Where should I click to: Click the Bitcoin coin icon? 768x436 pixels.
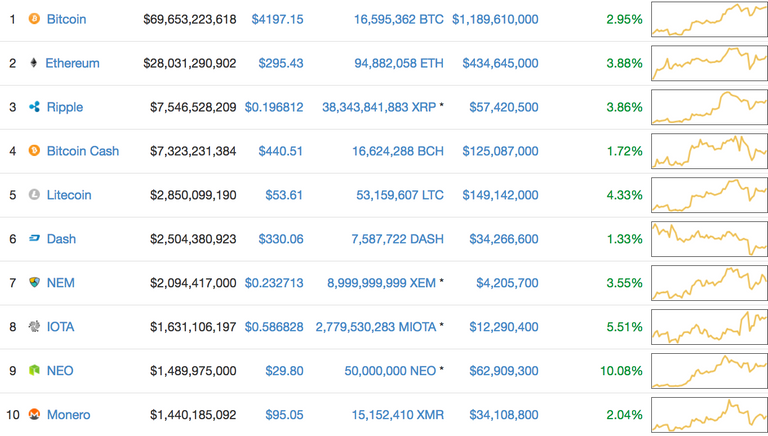34,19
